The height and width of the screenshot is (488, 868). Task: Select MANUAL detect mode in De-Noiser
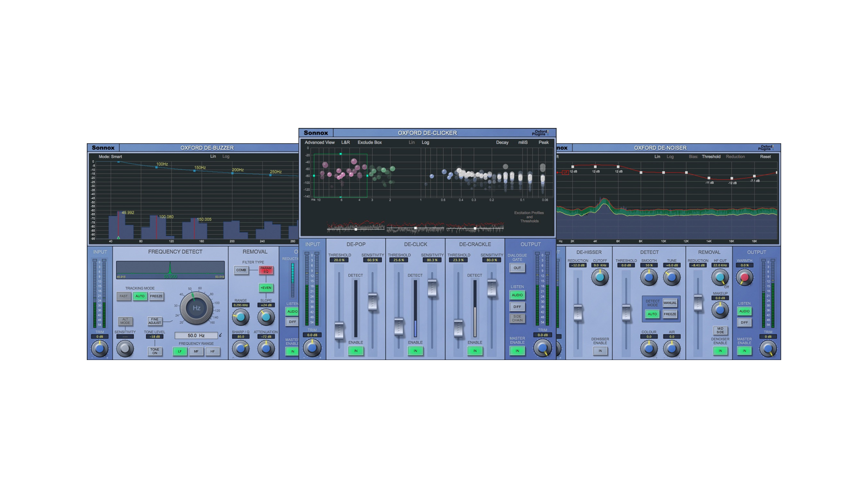pos(669,303)
